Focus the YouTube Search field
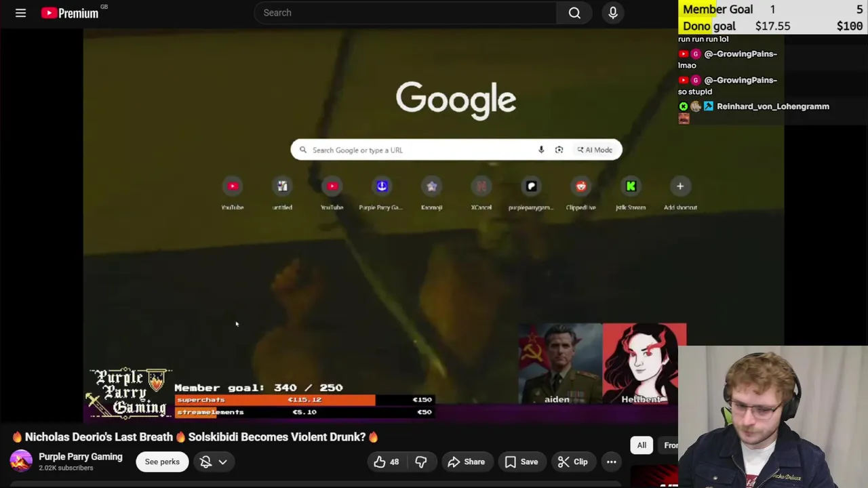Image resolution: width=868 pixels, height=488 pixels. [406, 13]
